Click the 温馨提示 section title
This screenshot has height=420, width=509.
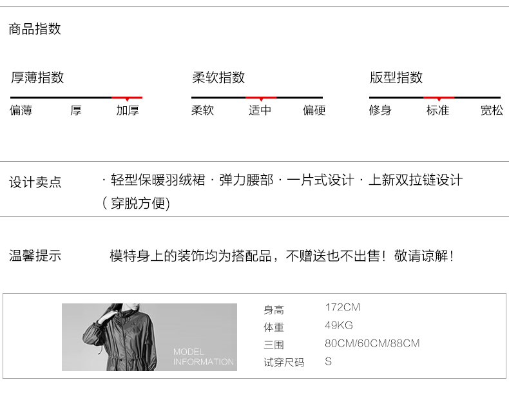[35, 256]
